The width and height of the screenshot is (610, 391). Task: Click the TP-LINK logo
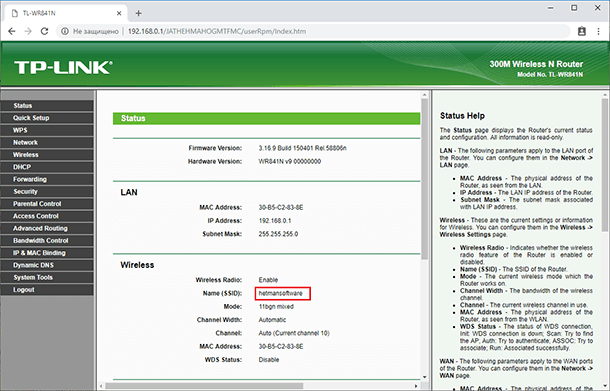63,67
